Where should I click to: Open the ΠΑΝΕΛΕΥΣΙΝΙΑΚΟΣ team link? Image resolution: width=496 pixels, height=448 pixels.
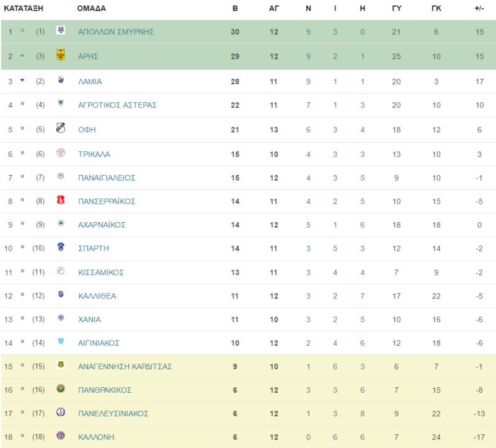pyautogui.click(x=113, y=414)
